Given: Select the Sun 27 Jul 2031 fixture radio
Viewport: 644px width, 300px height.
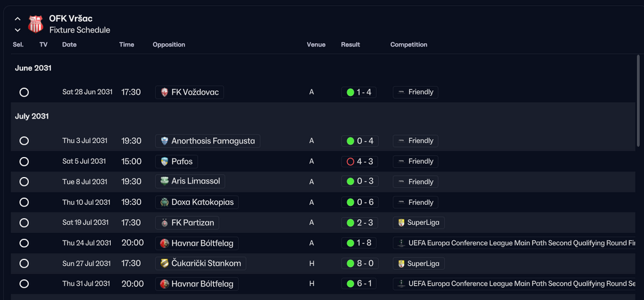Looking at the screenshot, I should pyautogui.click(x=24, y=263).
